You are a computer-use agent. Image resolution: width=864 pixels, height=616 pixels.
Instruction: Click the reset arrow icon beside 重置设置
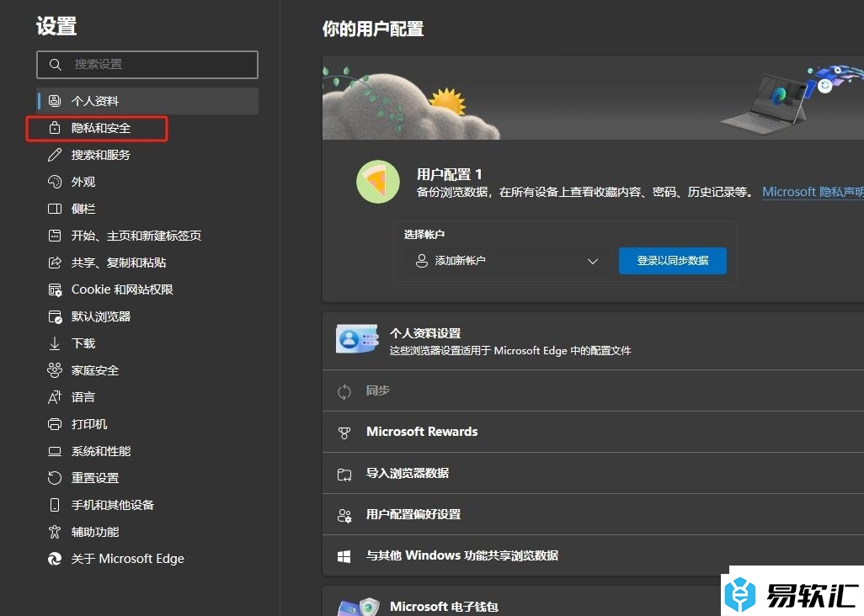click(55, 478)
